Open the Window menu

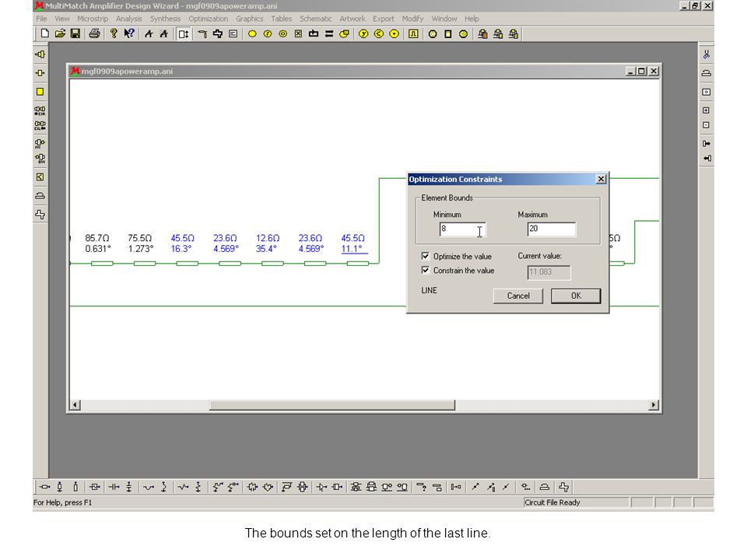444,19
